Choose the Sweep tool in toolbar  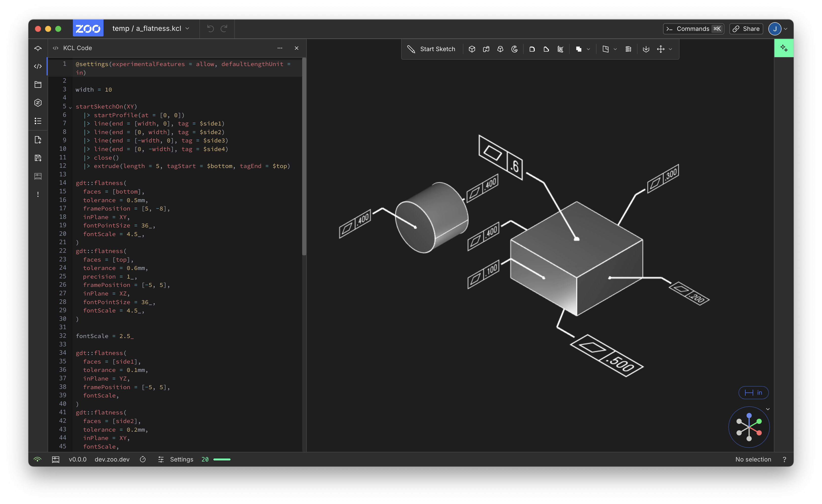click(x=486, y=49)
